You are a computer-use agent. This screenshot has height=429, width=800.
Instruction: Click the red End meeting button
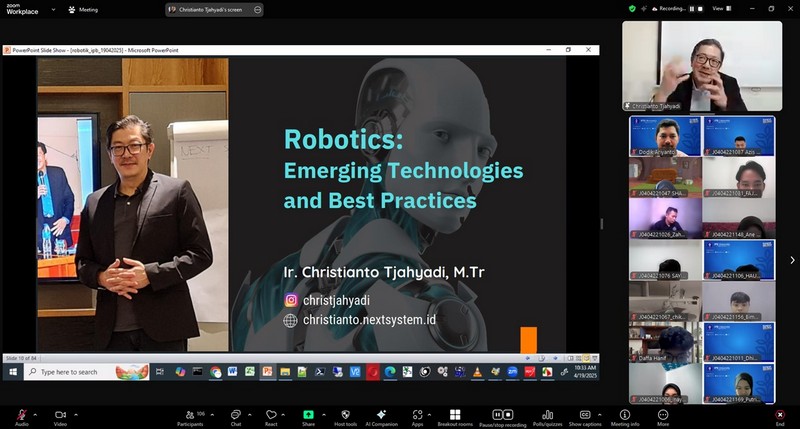(779, 414)
